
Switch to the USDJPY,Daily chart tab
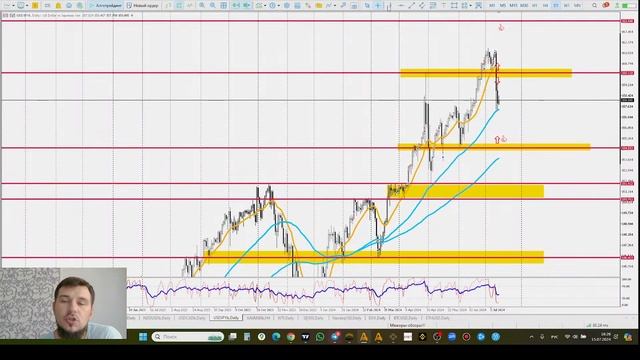point(226,318)
